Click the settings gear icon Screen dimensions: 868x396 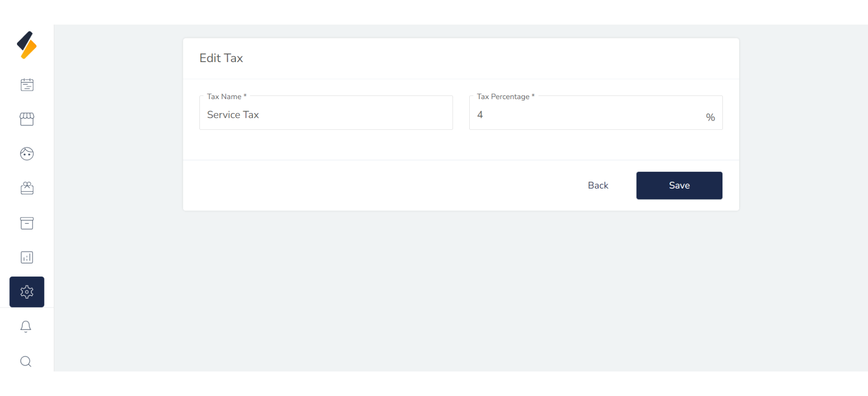coord(27,292)
